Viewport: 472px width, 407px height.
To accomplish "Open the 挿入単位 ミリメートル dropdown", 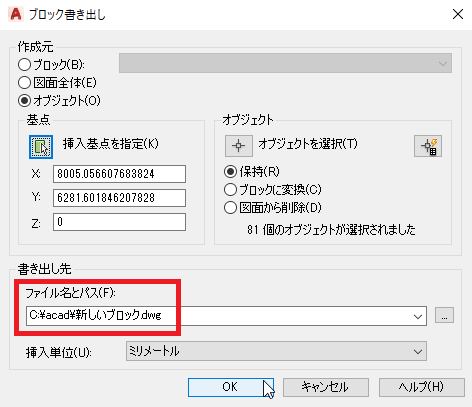I will (276, 351).
